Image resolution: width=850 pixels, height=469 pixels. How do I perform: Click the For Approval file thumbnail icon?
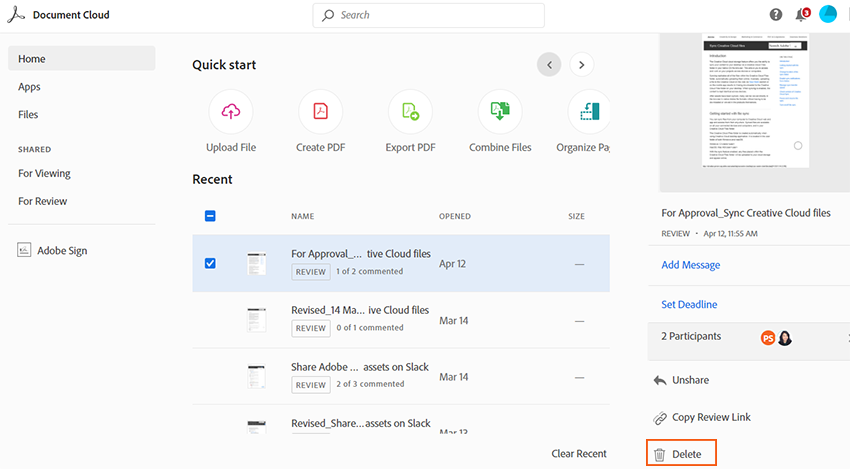coord(256,264)
